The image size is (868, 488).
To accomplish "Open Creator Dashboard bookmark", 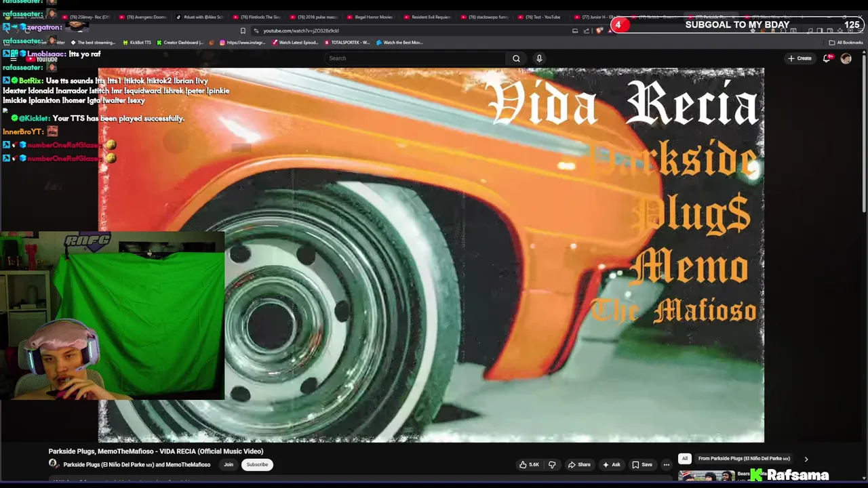I will click(x=180, y=42).
